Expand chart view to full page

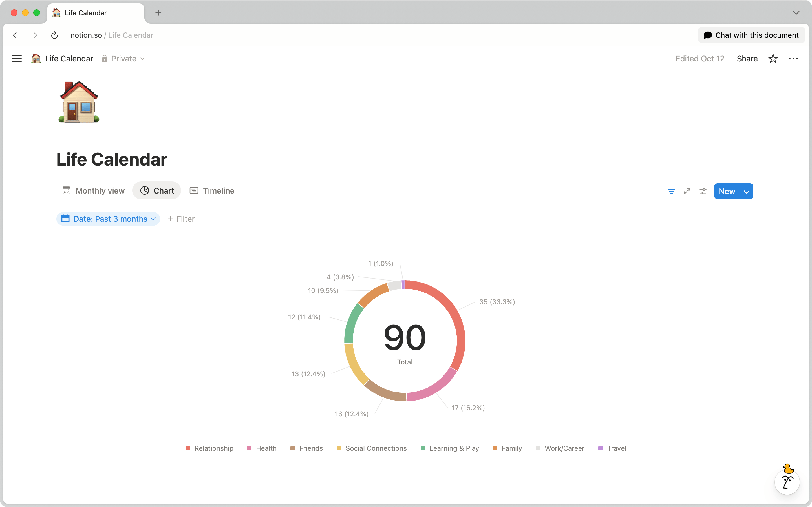pos(687,191)
